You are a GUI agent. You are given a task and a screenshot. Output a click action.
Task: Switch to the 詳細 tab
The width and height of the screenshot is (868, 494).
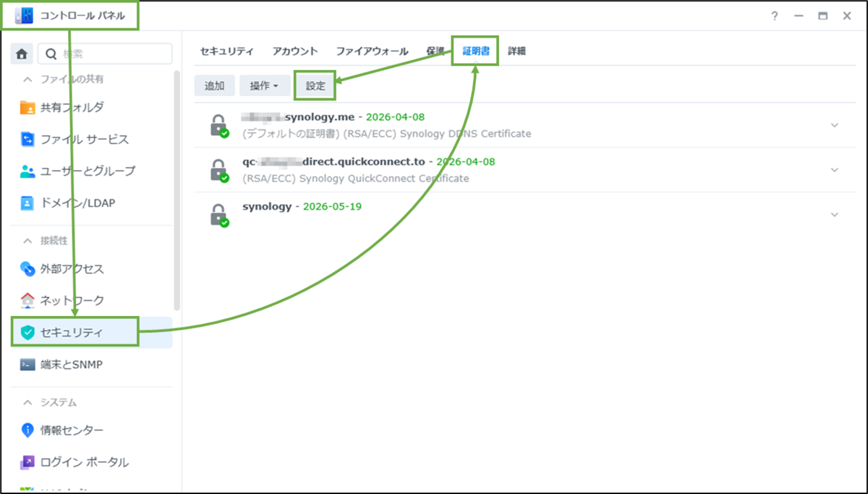pos(516,51)
